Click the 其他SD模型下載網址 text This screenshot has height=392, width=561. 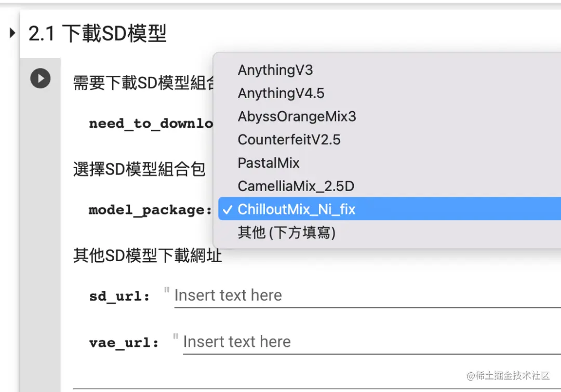[148, 256]
